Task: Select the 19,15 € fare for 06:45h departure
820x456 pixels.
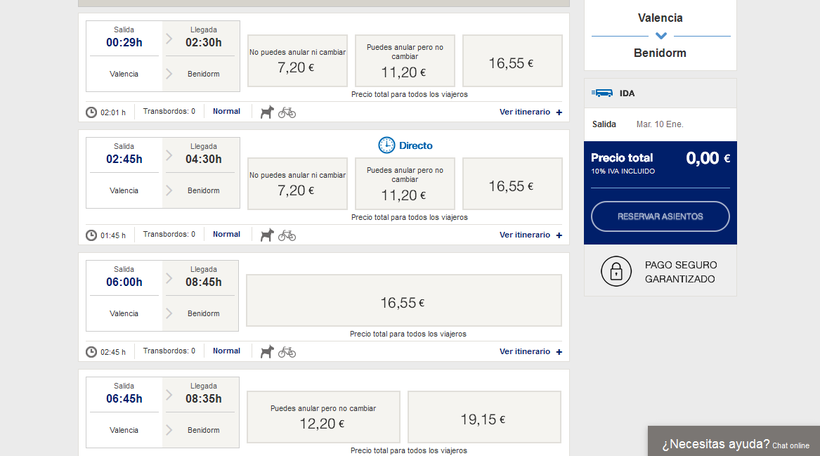Action: point(484,417)
